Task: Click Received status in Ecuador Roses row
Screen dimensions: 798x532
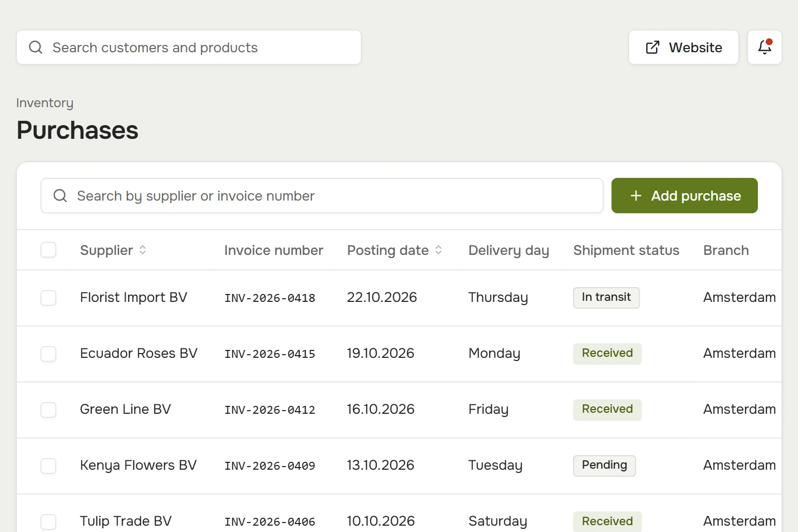Action: [x=607, y=354]
